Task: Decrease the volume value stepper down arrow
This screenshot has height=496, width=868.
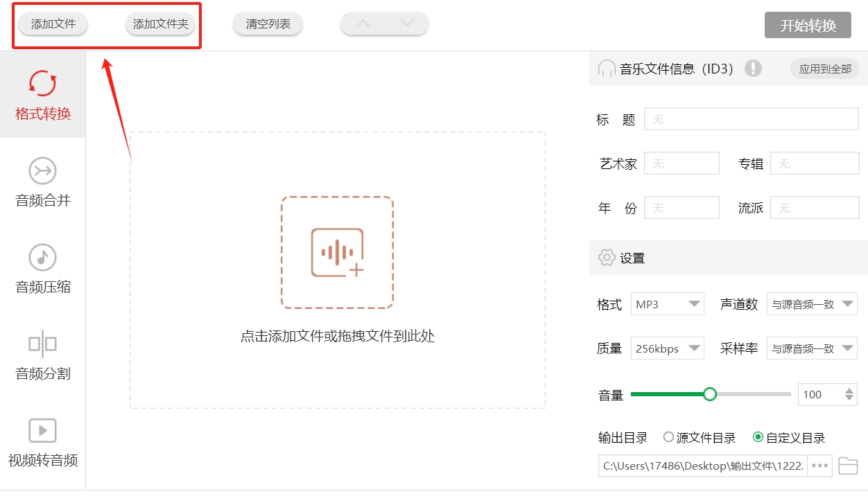Action: click(x=850, y=399)
